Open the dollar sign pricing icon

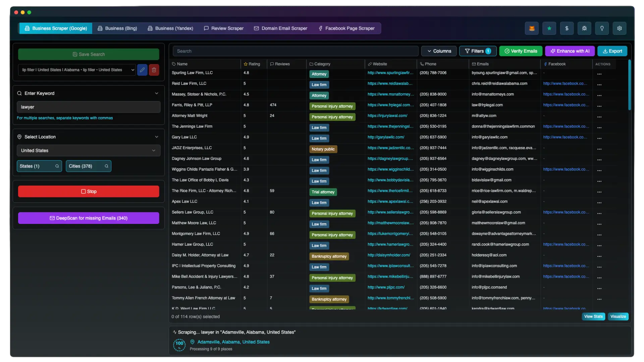[567, 28]
